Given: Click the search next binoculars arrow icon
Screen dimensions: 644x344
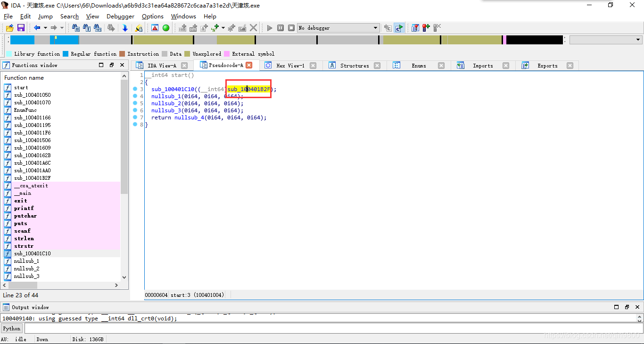Looking at the screenshot, I should click(111, 28).
